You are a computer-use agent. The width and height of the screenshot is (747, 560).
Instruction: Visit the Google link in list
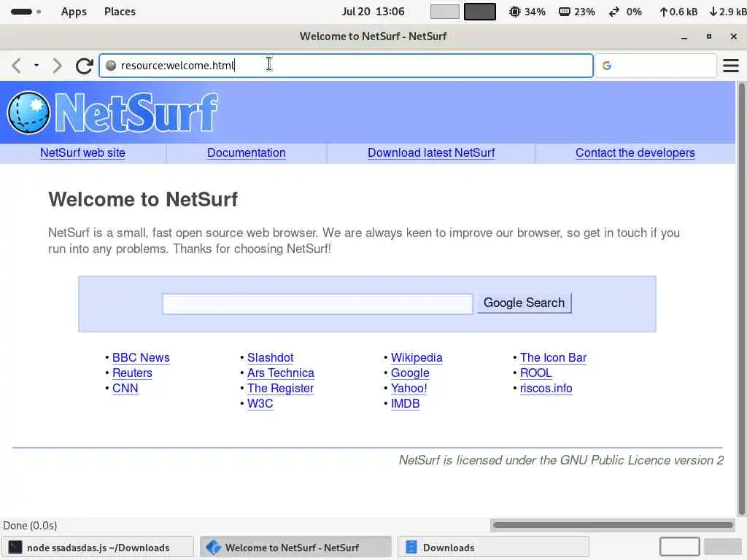click(410, 373)
